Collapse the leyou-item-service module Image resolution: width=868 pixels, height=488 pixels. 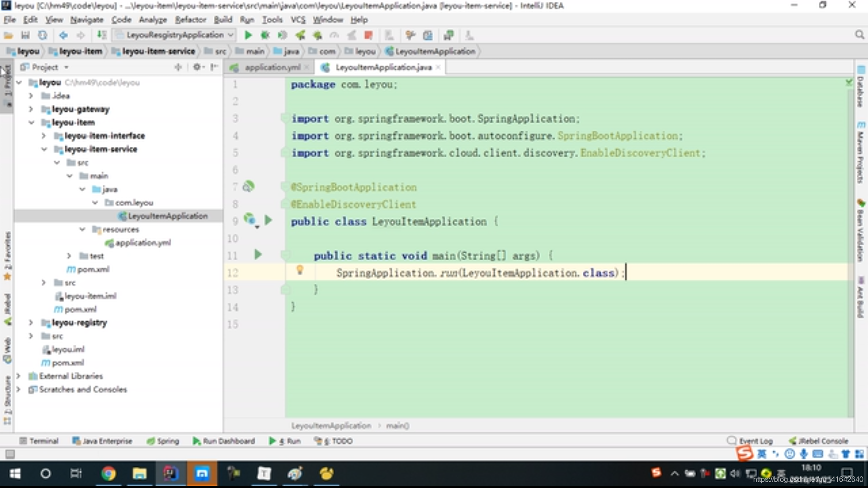pyautogui.click(x=43, y=149)
